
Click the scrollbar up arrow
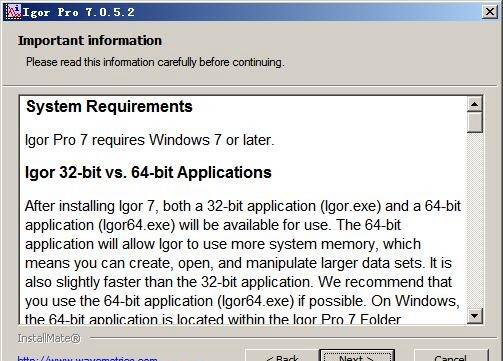[475, 104]
